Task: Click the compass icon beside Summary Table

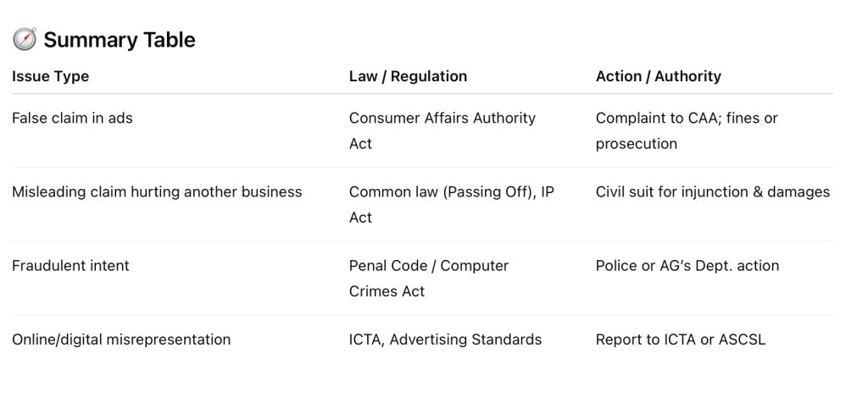Action: 23,39
